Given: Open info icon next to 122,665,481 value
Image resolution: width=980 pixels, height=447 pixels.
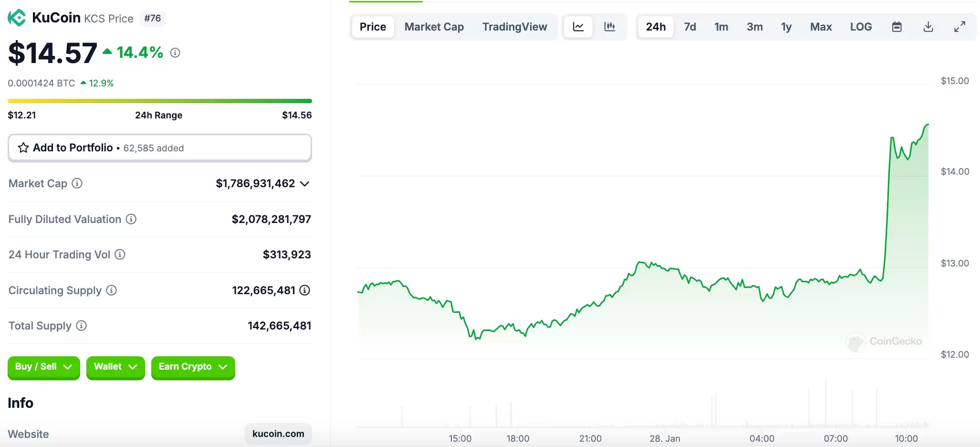Looking at the screenshot, I should [305, 290].
